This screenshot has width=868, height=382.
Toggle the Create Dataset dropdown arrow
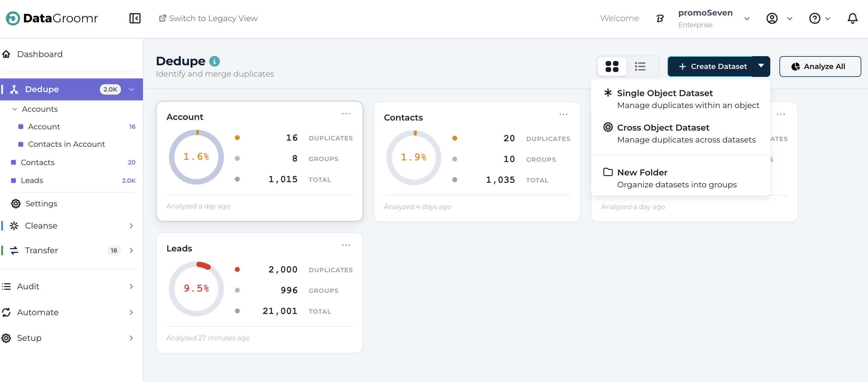tap(761, 66)
